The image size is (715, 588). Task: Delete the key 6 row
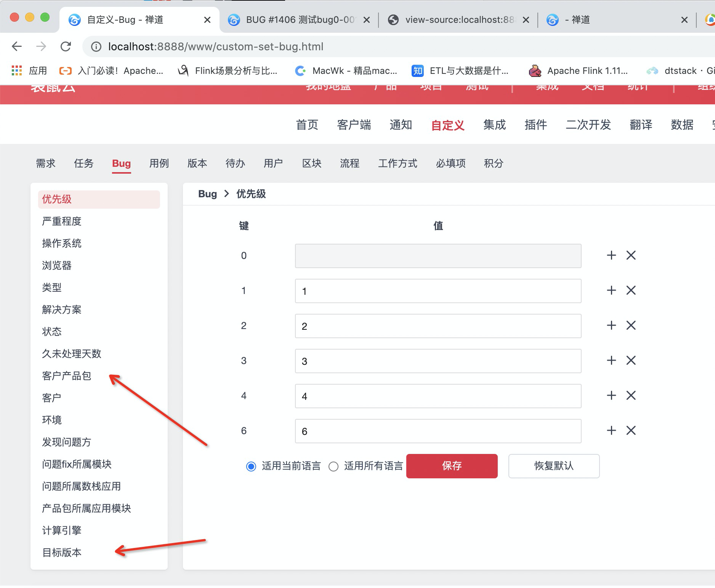631,430
